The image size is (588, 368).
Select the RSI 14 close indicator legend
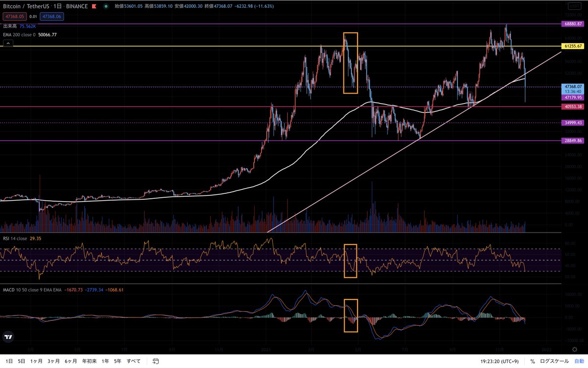point(15,238)
